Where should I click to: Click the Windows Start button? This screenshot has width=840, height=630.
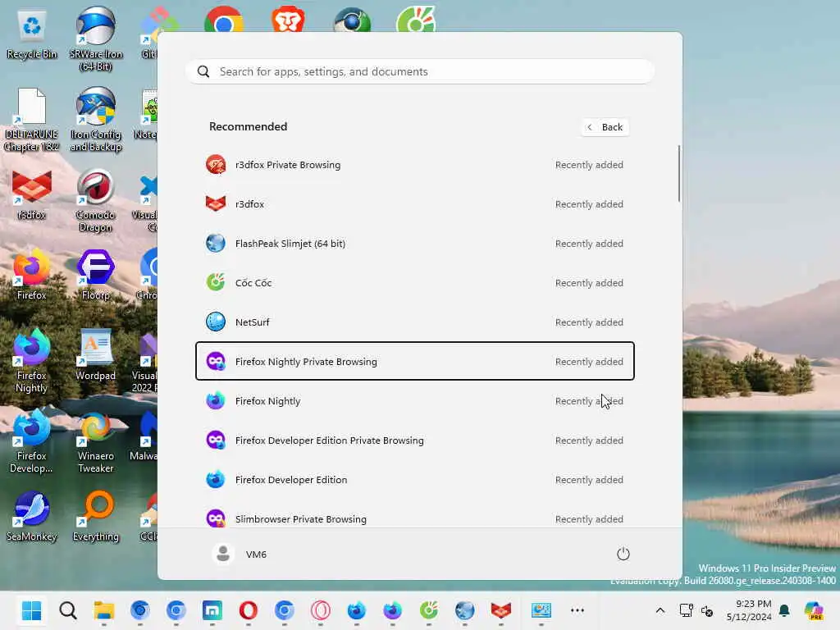point(32,610)
